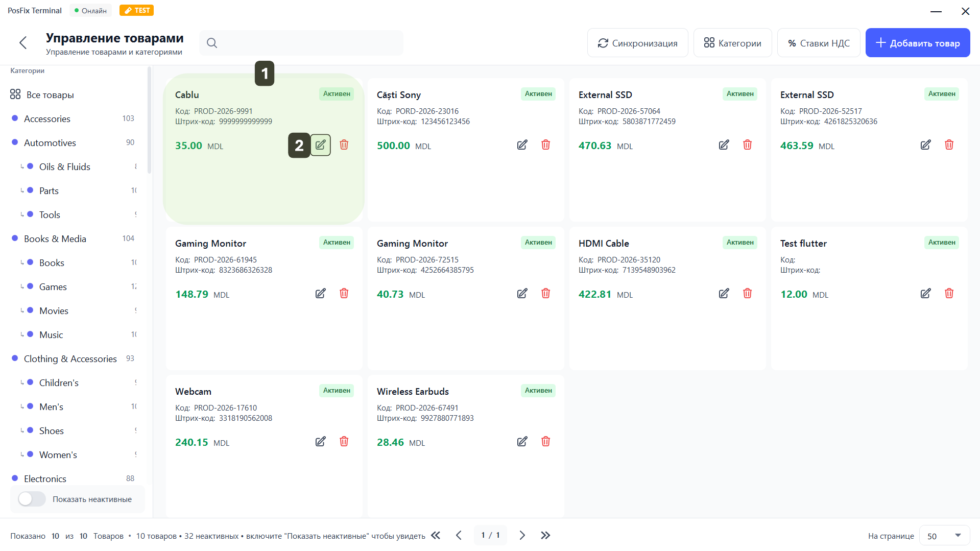The image size is (980, 551).
Task: Open the Clothing & Accessories category
Action: (70, 359)
